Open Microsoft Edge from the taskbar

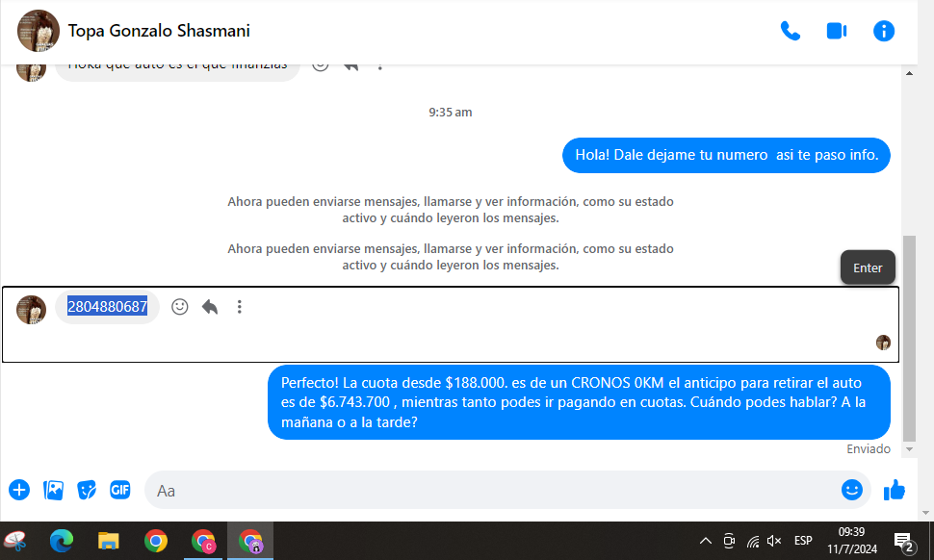[62, 541]
